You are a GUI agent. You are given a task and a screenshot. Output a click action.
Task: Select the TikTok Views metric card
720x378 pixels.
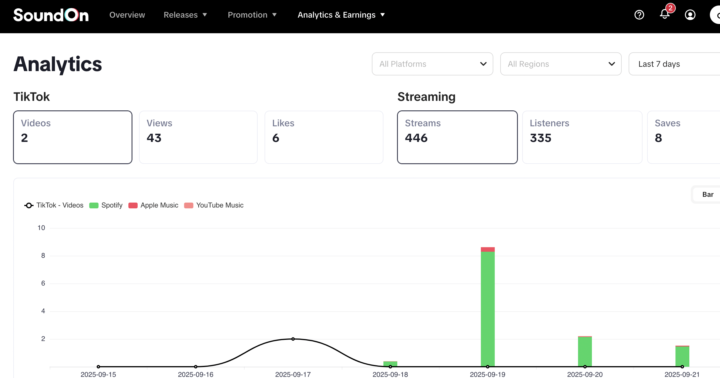coord(198,137)
